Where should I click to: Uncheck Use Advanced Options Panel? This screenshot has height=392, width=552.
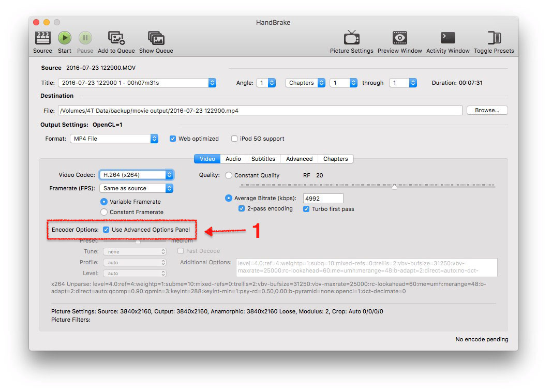(106, 230)
